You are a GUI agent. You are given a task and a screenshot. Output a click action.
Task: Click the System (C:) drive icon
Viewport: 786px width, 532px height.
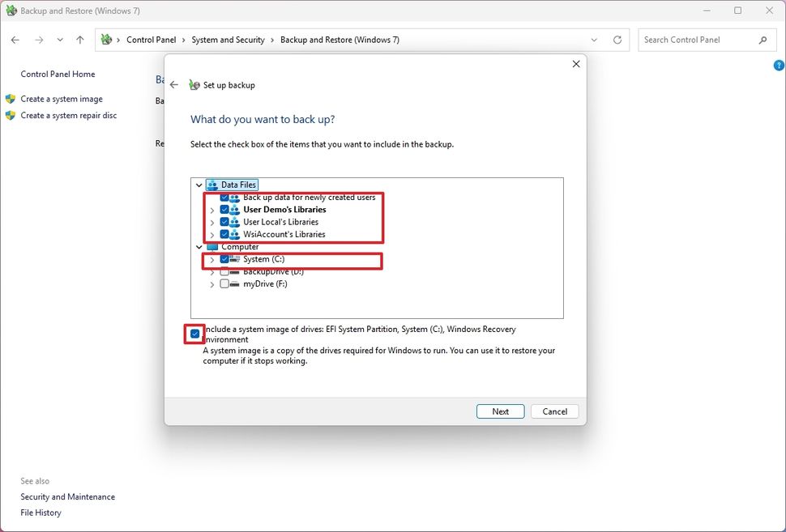pyautogui.click(x=236, y=259)
